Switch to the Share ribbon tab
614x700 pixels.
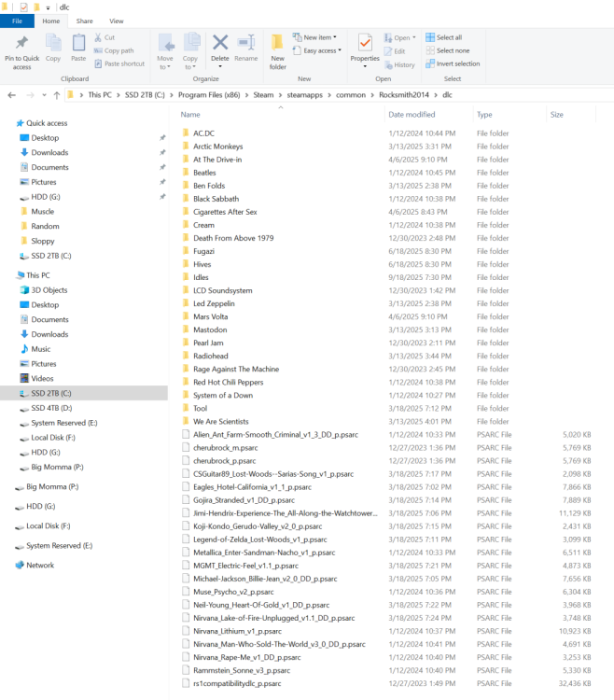coord(84,21)
